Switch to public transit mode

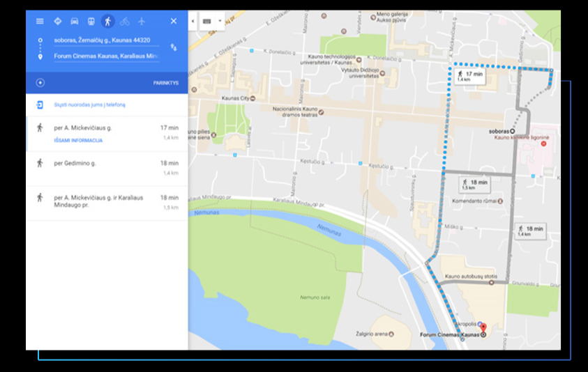pos(91,22)
